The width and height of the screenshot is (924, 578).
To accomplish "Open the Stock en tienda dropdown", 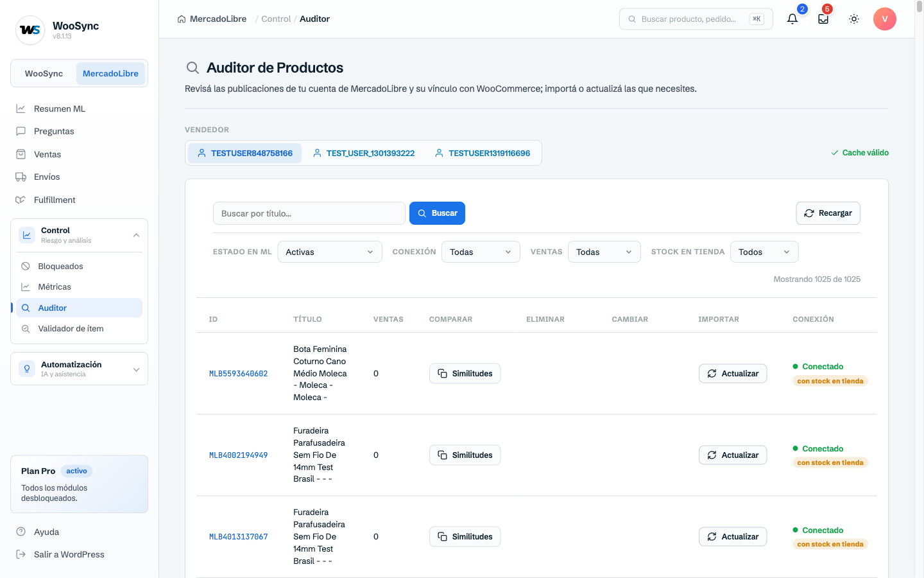I will pos(764,252).
